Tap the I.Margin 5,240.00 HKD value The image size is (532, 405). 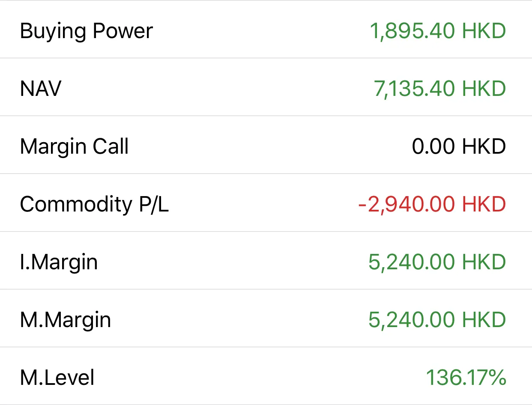437,262
